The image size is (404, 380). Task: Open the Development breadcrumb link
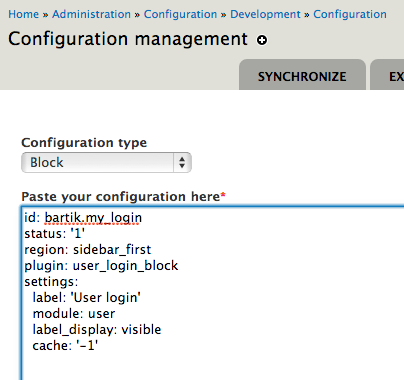point(265,14)
